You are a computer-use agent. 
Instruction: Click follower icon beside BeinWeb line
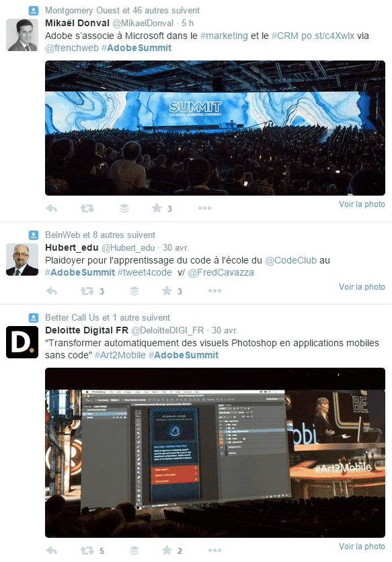[34, 235]
